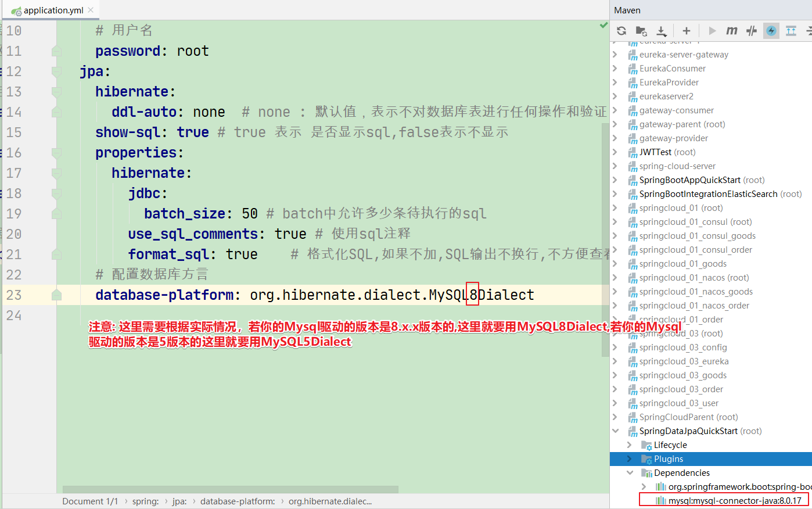The height and width of the screenshot is (509, 812).
Task: Collapse all nodes in the Maven tree
Action: 809,31
